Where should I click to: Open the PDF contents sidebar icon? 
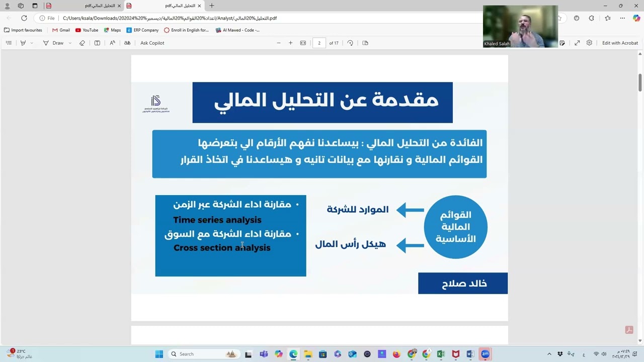(x=9, y=43)
